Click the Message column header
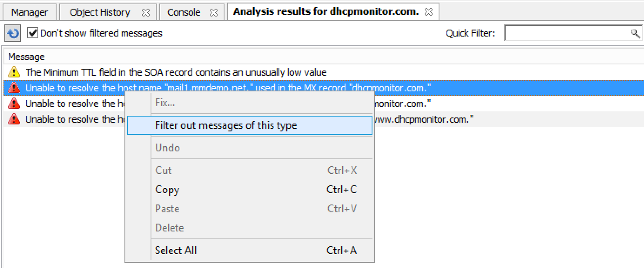Image resolution: width=644 pixels, height=268 pixels. point(27,57)
